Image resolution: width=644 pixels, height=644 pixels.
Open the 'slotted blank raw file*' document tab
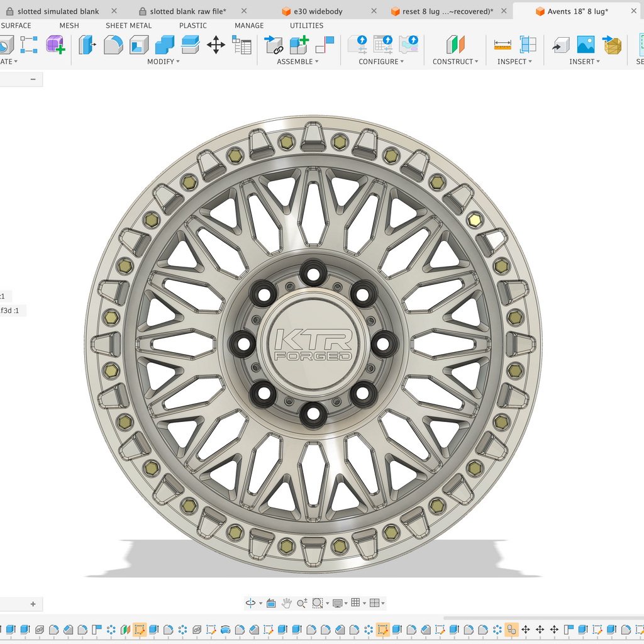[187, 11]
